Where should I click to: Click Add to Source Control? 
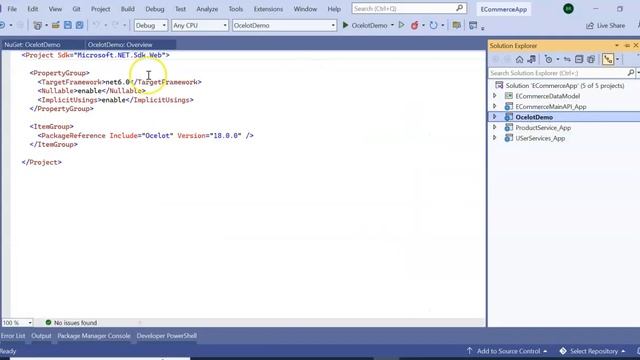[507, 351]
